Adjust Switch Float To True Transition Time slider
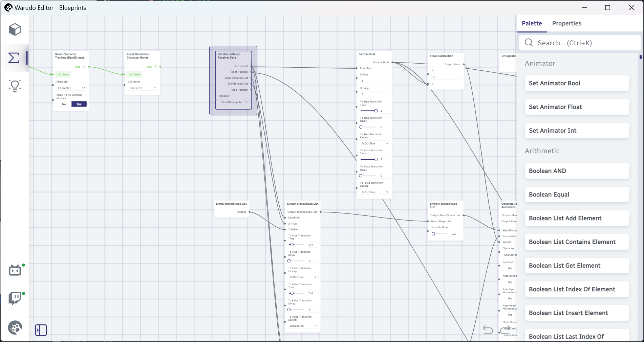644x342 pixels. 369,111
